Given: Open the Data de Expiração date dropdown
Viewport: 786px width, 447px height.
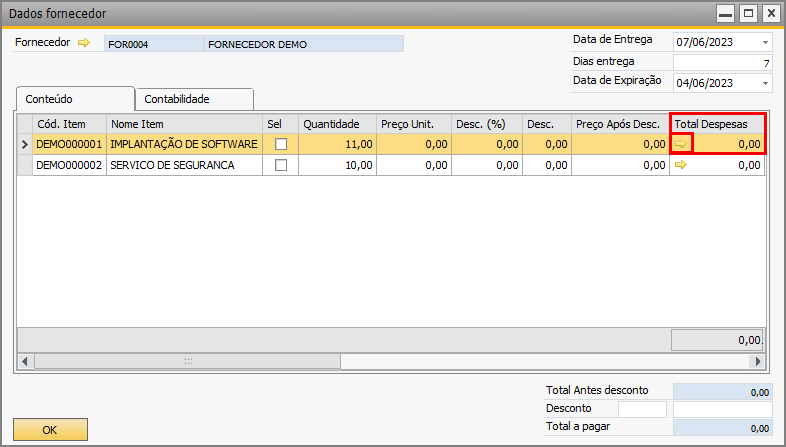Looking at the screenshot, I should [x=765, y=83].
